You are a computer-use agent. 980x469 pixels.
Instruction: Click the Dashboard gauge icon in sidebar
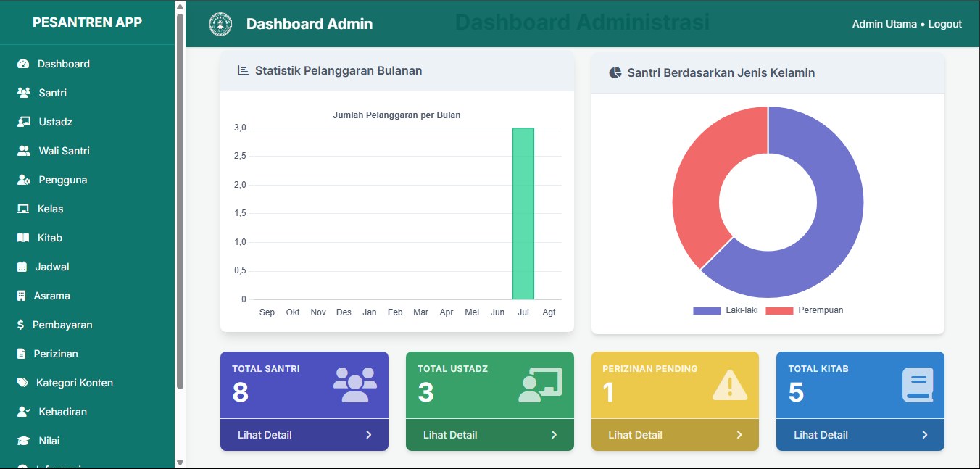tap(23, 64)
